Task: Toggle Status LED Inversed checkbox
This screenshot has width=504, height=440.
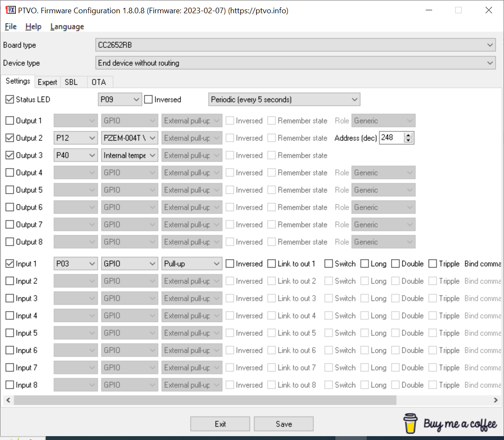Action: [148, 100]
